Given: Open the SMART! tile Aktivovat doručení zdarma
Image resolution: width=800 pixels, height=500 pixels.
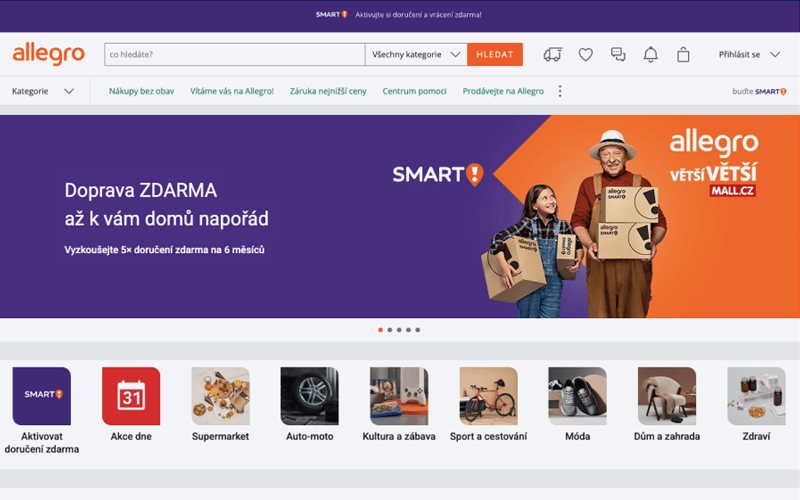Looking at the screenshot, I should tap(42, 410).
